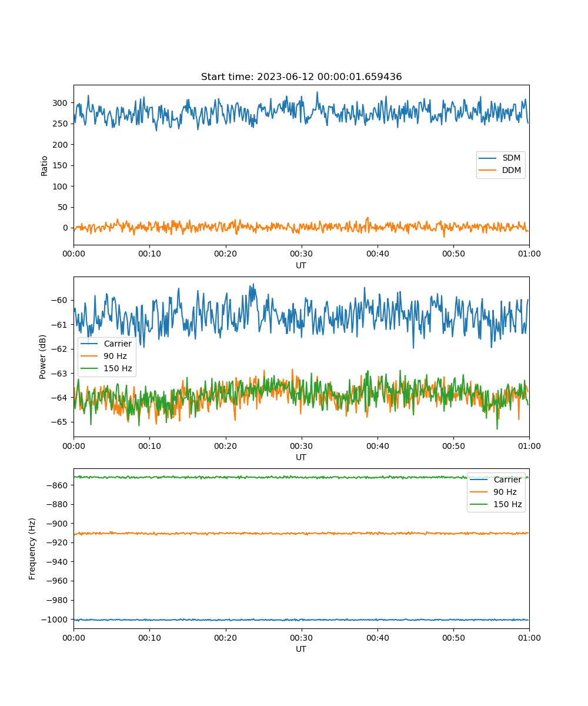Select the 90 Hz legend entry in the power plot
The height and width of the screenshot is (706, 588).
pyautogui.click(x=103, y=357)
